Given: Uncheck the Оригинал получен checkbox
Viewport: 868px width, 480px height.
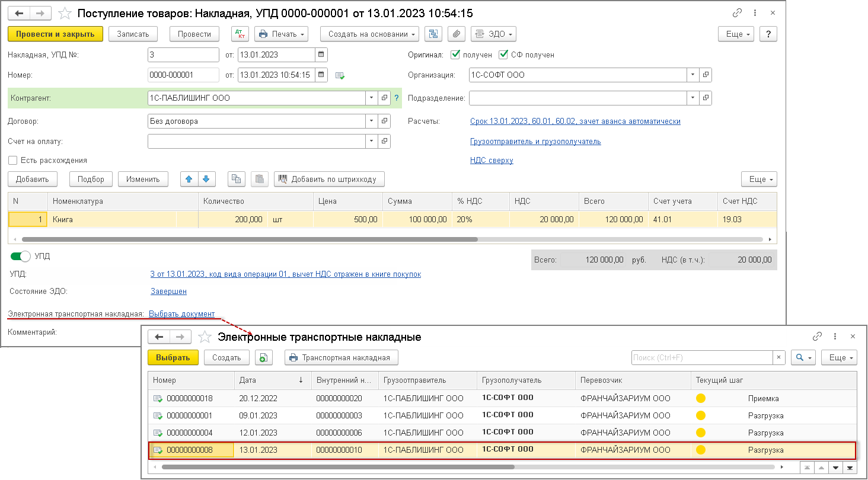Looking at the screenshot, I should pos(455,55).
